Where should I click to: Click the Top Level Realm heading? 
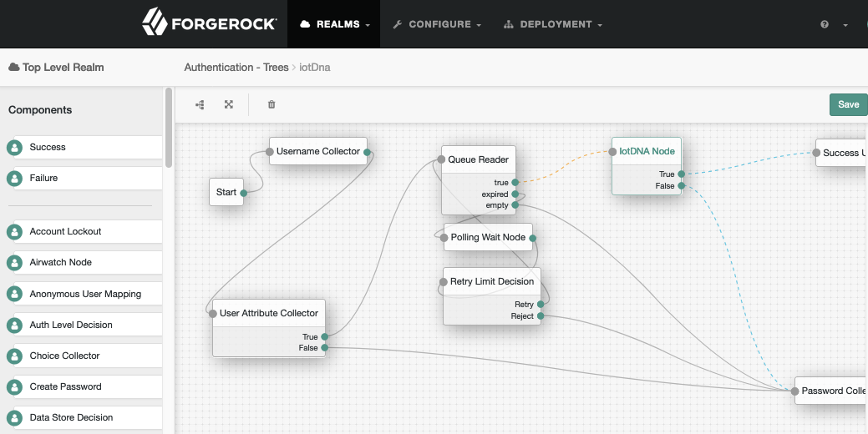point(57,68)
